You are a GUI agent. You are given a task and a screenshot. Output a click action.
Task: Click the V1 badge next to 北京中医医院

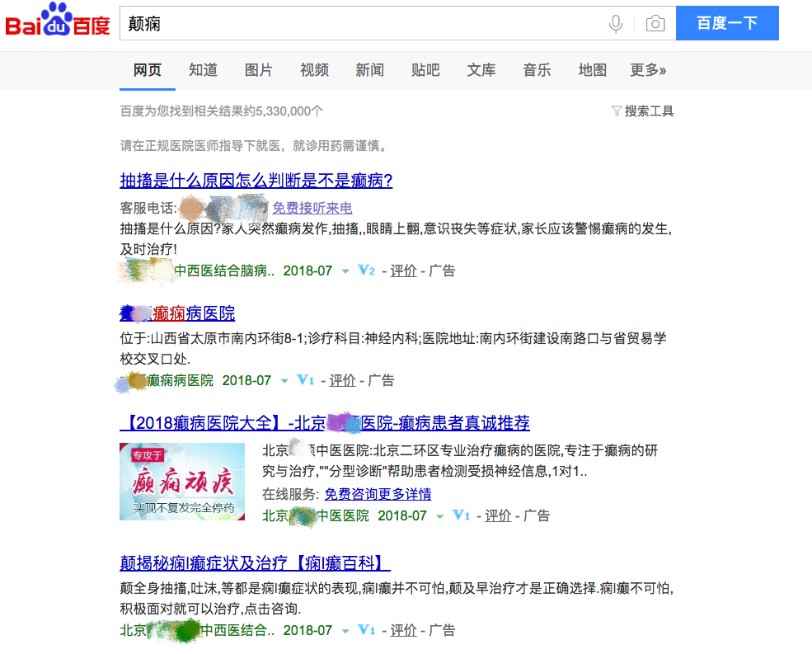point(462,515)
